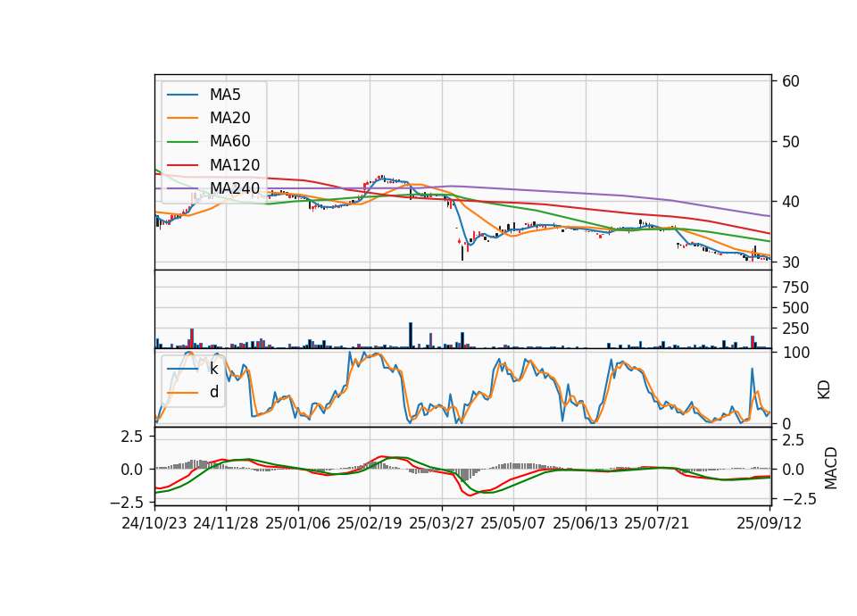The height and width of the screenshot is (616, 857).
Task: Click the price axis value 60
Action: click(x=791, y=81)
